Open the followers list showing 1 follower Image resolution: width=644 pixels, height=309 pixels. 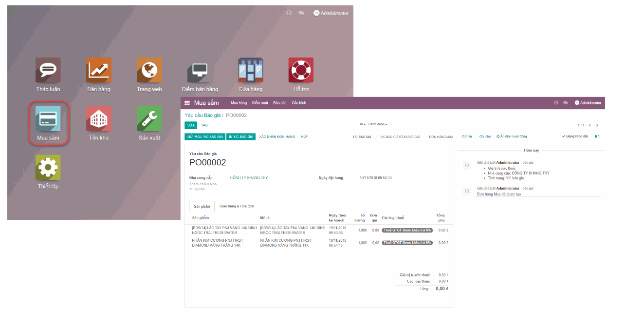click(598, 136)
